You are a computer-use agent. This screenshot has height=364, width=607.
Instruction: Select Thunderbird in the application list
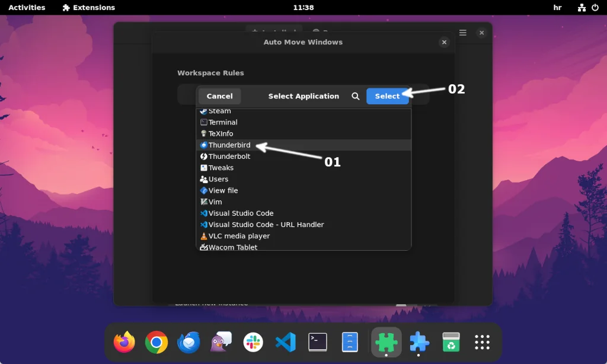pos(230,145)
